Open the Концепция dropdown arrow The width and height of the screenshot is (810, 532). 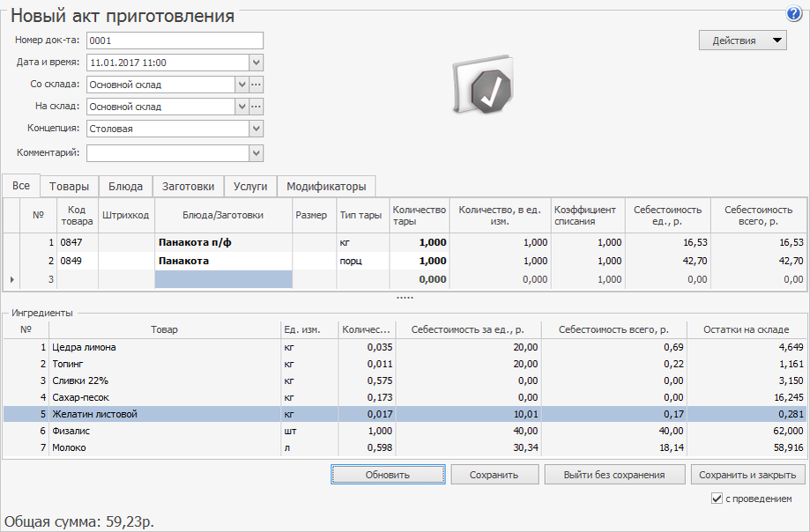point(256,129)
